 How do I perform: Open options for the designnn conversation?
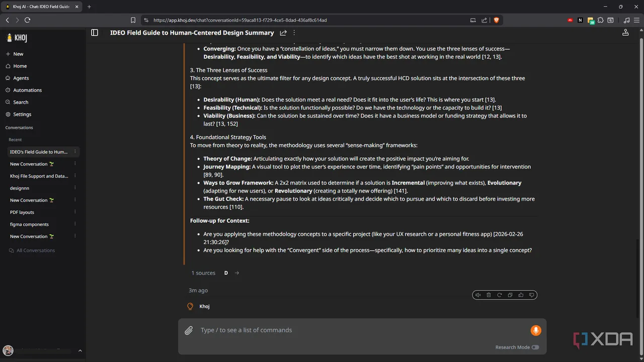(x=75, y=188)
